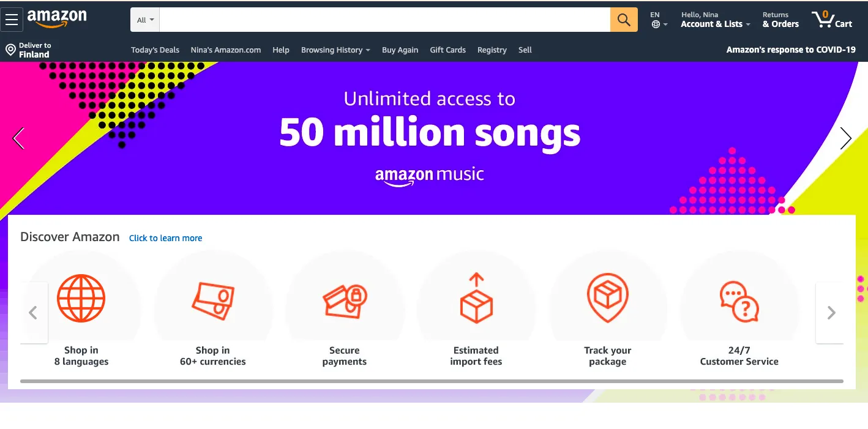This screenshot has width=868, height=429.
Task: Click the Track your package icon
Action: coord(607,298)
